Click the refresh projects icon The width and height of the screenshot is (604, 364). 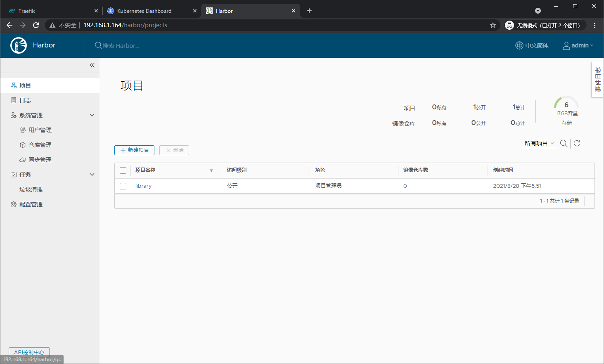pyautogui.click(x=577, y=143)
